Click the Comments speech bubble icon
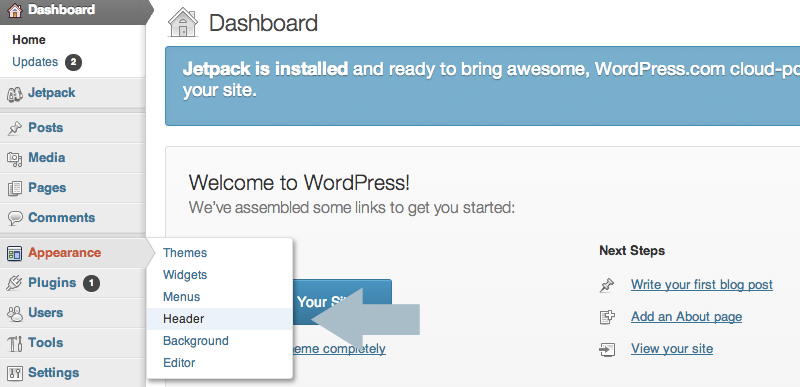This screenshot has width=800, height=387. click(x=15, y=219)
